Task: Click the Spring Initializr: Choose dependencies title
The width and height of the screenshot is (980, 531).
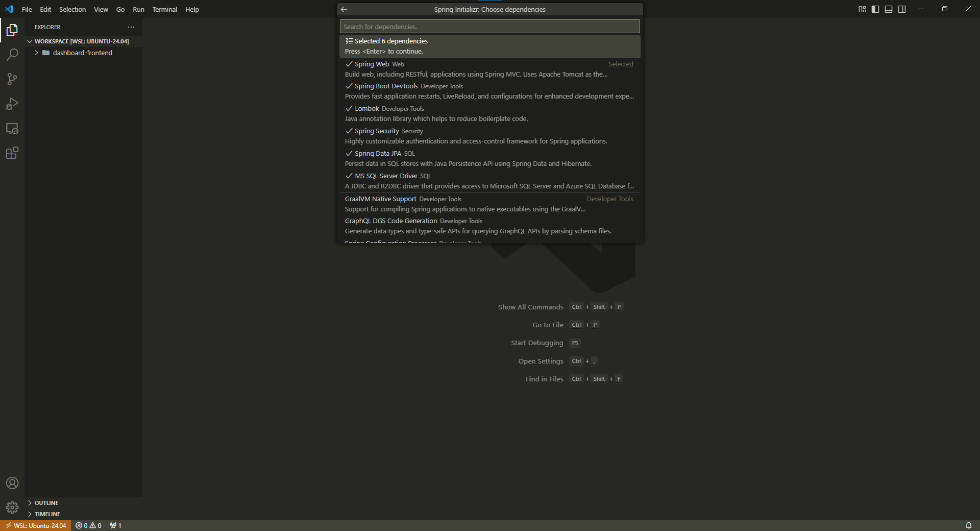Action: pos(489,9)
